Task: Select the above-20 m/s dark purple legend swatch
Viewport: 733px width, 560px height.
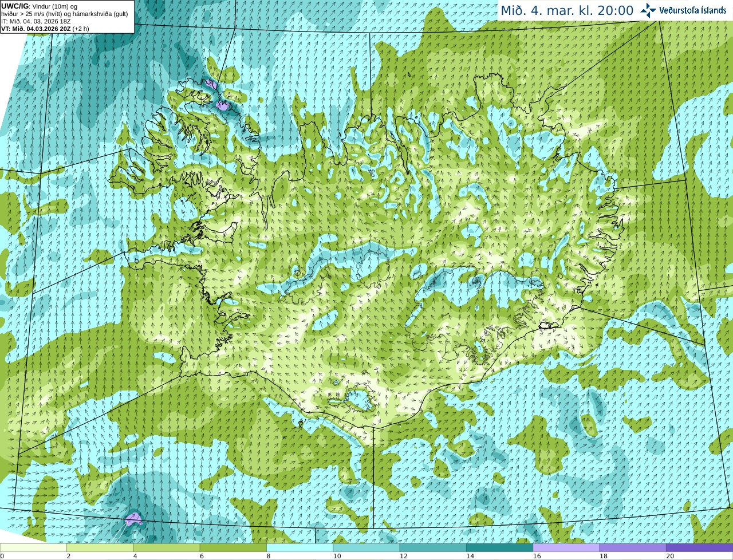Action: [699, 547]
